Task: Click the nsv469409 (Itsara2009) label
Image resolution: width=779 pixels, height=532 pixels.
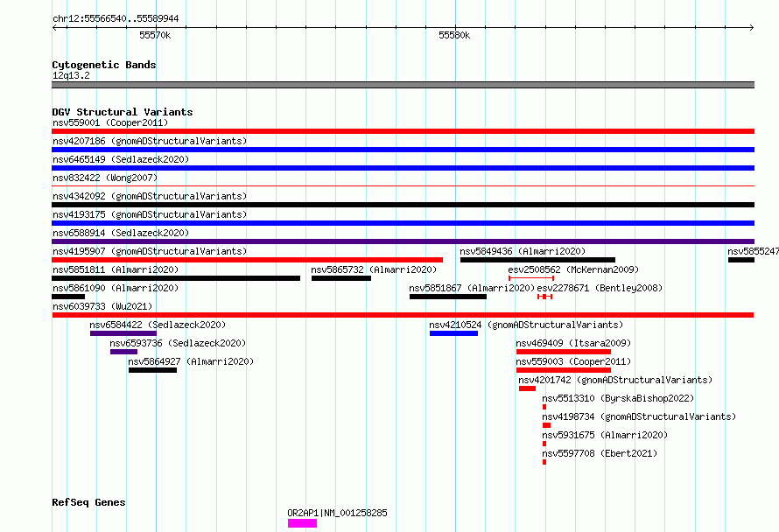Action: coord(573,343)
